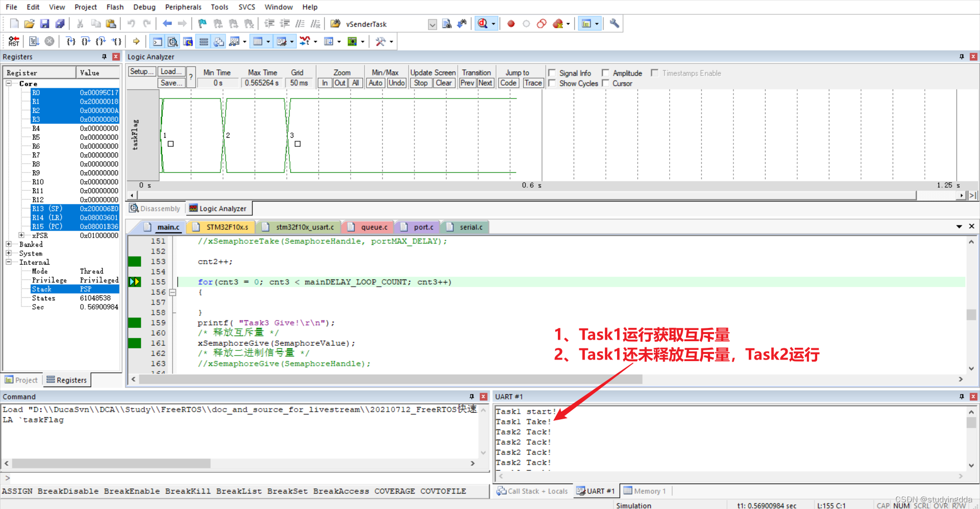Open the Flash menu

[x=115, y=7]
